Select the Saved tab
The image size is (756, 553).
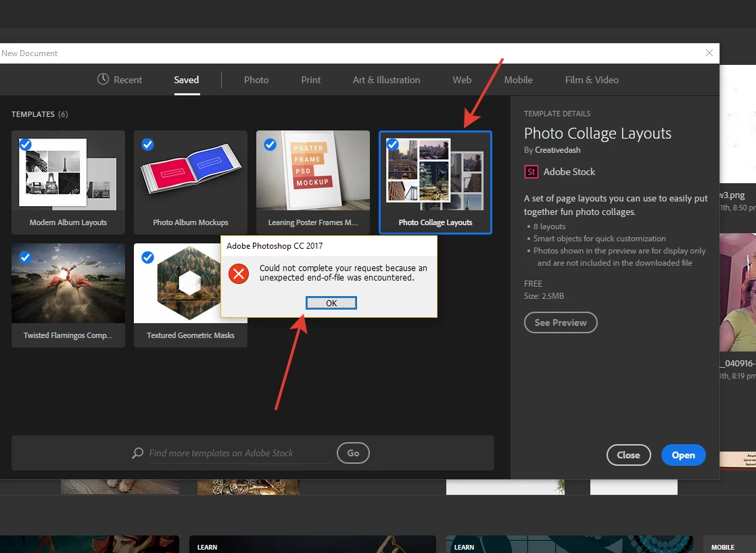click(x=187, y=80)
